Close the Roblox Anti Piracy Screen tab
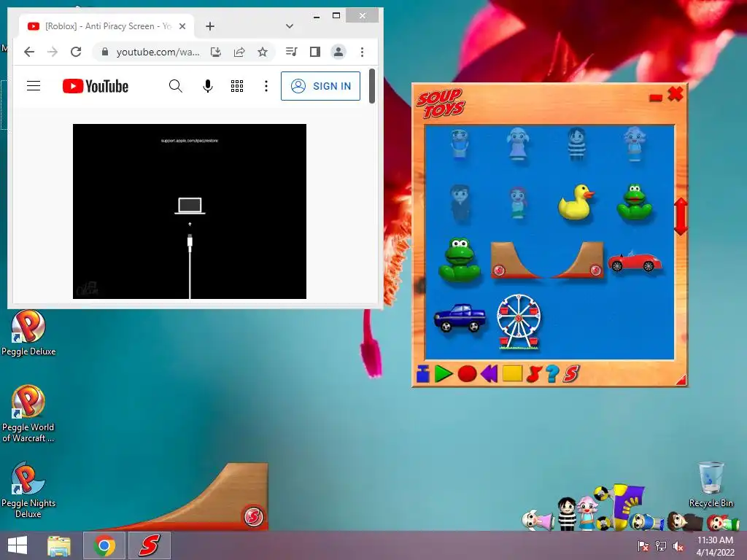 (x=182, y=26)
